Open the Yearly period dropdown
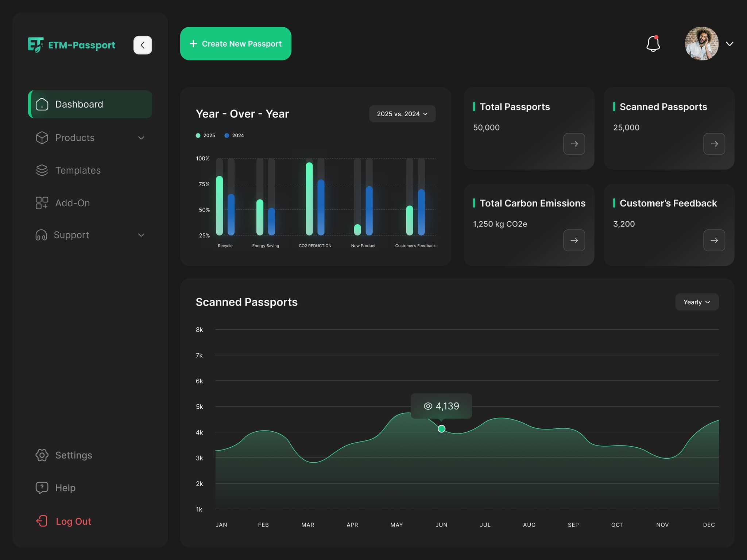The width and height of the screenshot is (747, 560). pyautogui.click(x=697, y=302)
